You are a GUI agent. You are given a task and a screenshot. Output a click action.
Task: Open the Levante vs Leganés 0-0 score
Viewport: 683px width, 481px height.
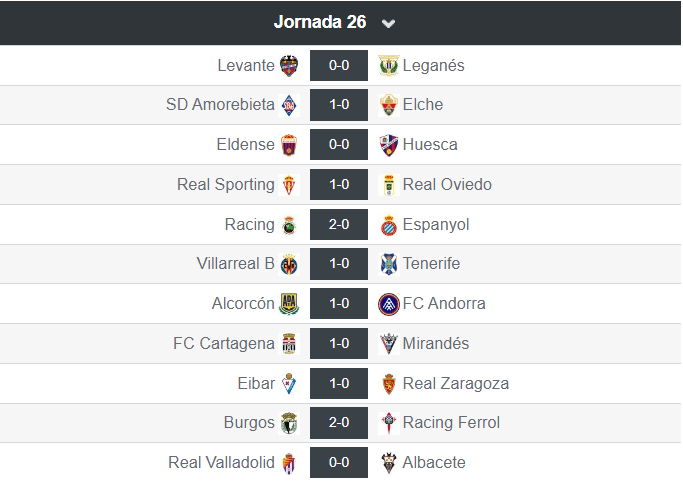pos(339,66)
